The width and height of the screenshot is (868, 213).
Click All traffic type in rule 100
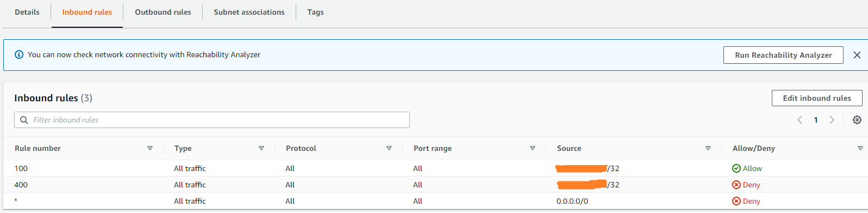click(190, 168)
